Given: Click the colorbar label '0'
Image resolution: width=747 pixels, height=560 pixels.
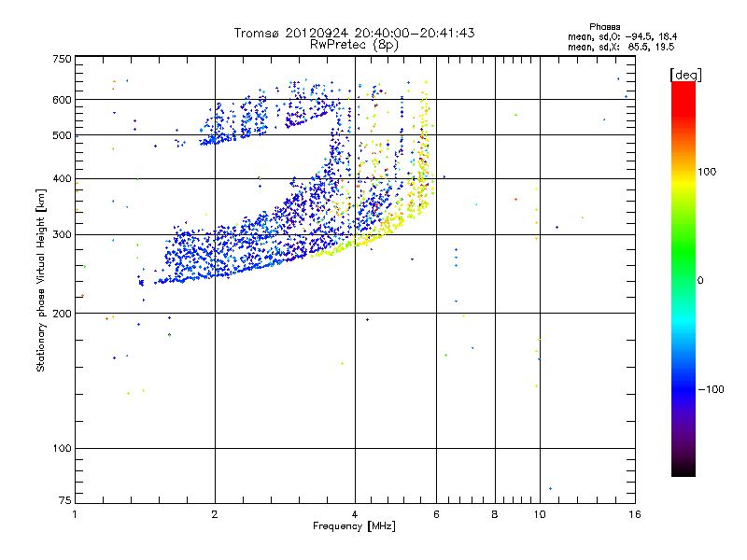Looking at the screenshot, I should (x=699, y=280).
